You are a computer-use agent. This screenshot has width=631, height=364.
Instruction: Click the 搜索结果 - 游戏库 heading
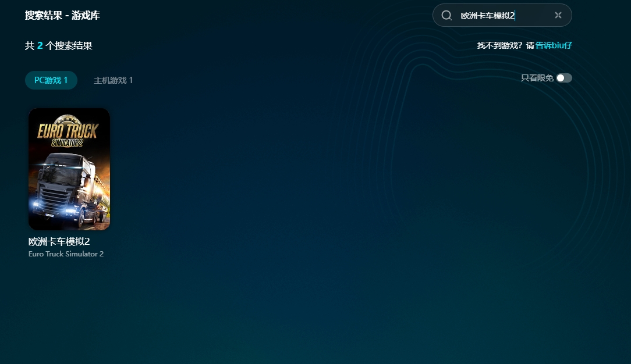coord(62,15)
